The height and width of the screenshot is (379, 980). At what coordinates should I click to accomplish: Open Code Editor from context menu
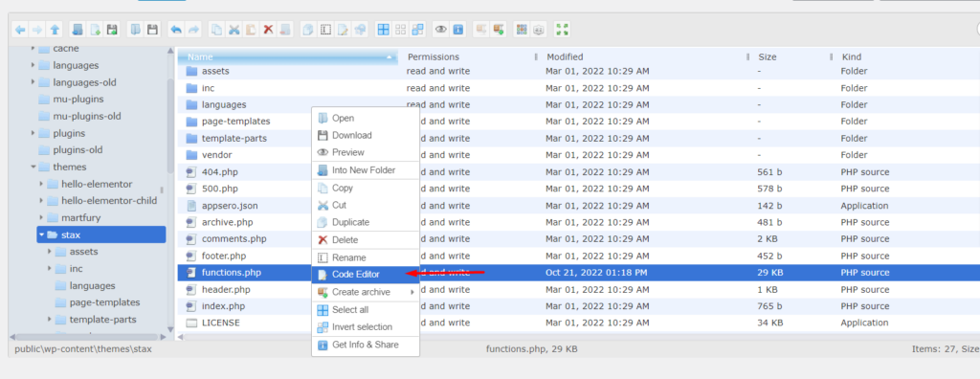pyautogui.click(x=365, y=275)
